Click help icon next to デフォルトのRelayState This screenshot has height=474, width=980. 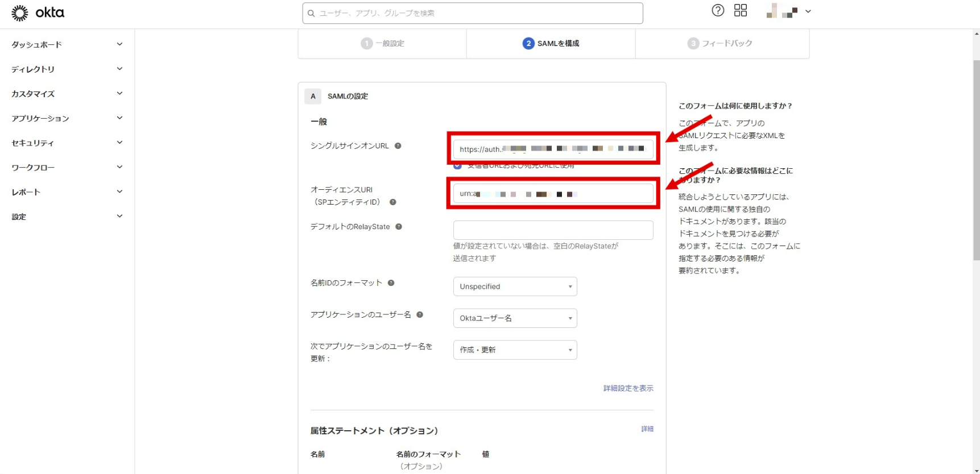tap(399, 227)
